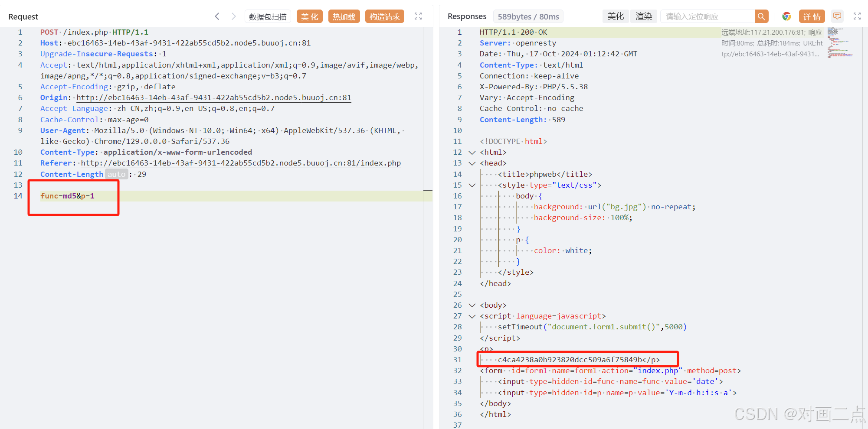Click the Content-Type x-www-form-urlencoded header
This screenshot has width=868, height=429.
146,152
